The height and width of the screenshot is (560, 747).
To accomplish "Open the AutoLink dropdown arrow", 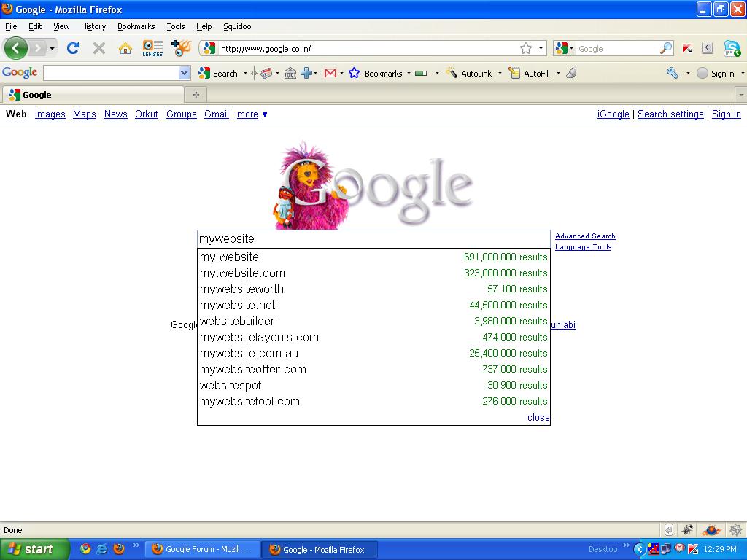I will [500, 74].
